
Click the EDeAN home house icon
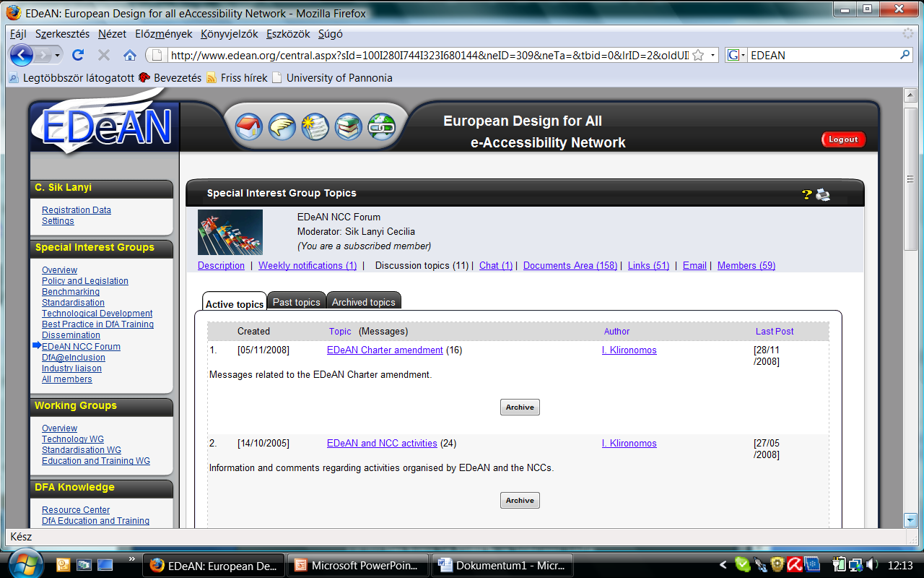pos(249,127)
